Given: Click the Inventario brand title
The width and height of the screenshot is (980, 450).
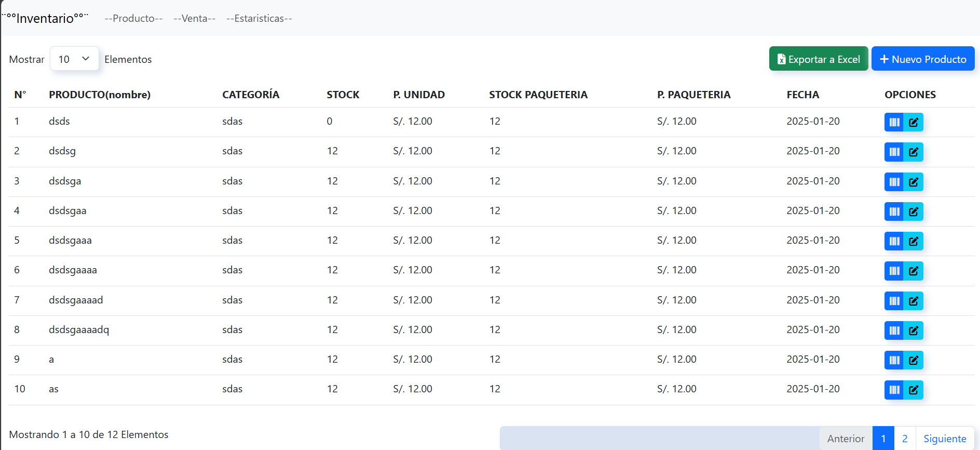Looking at the screenshot, I should coord(45,18).
